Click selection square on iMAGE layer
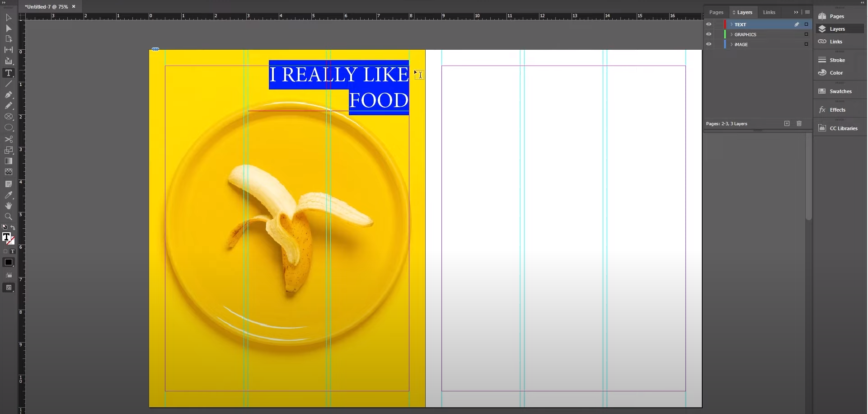Viewport: 868px width, 414px height. (x=806, y=44)
